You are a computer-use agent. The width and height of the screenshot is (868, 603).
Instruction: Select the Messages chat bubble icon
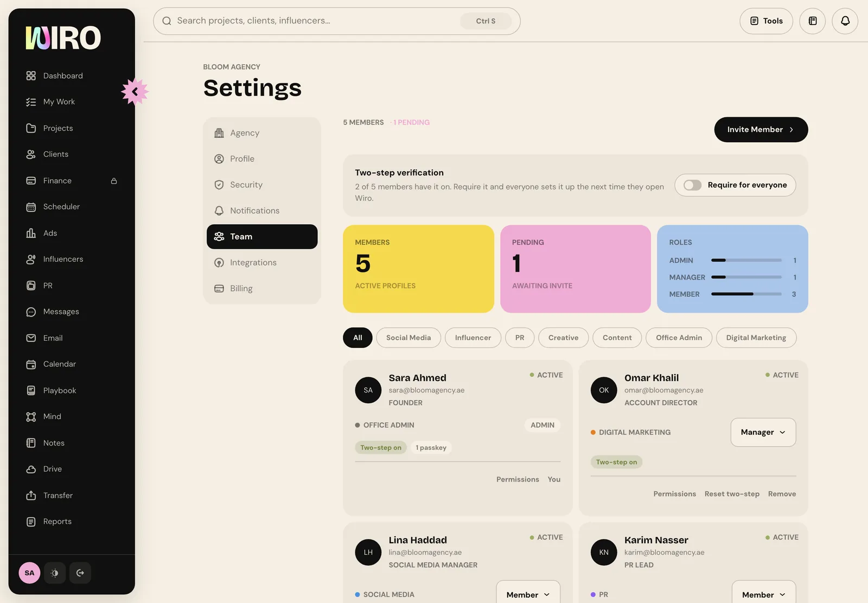pyautogui.click(x=31, y=312)
